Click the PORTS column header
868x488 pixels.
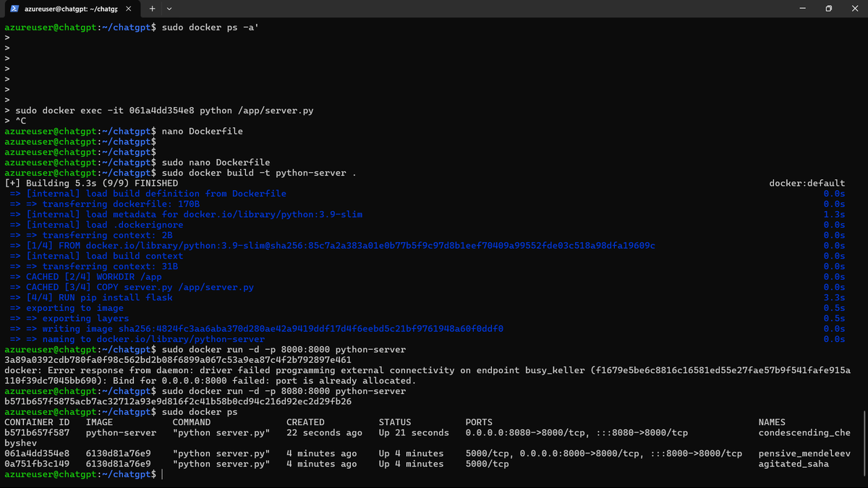(x=479, y=422)
